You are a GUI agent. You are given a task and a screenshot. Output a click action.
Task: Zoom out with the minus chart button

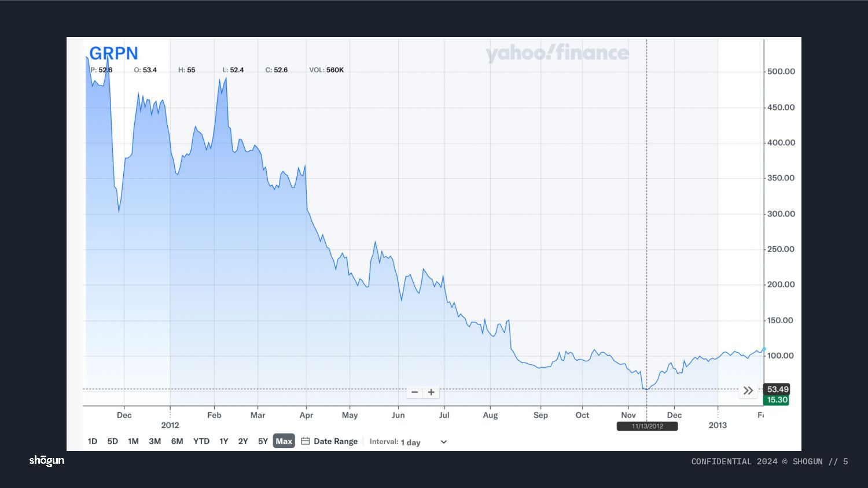414,392
